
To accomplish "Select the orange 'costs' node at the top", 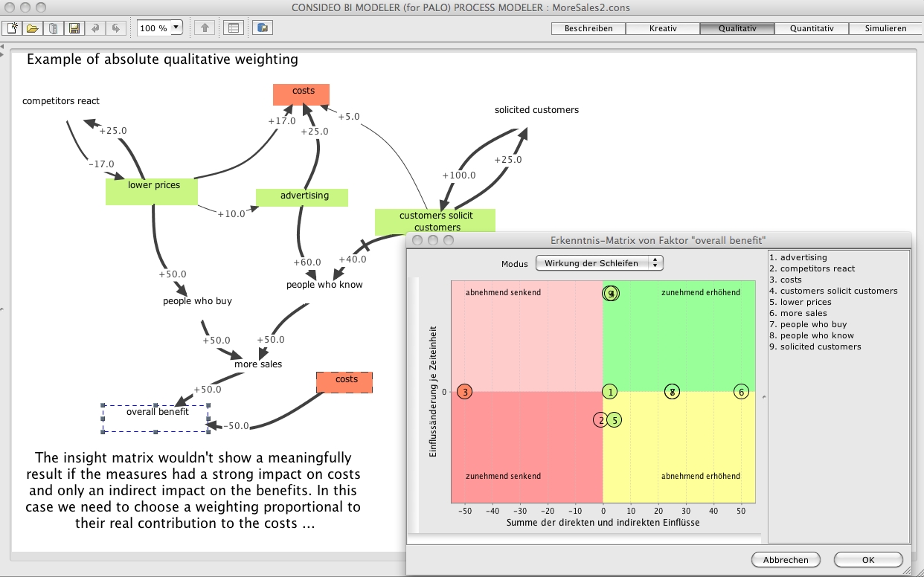I will coord(301,94).
